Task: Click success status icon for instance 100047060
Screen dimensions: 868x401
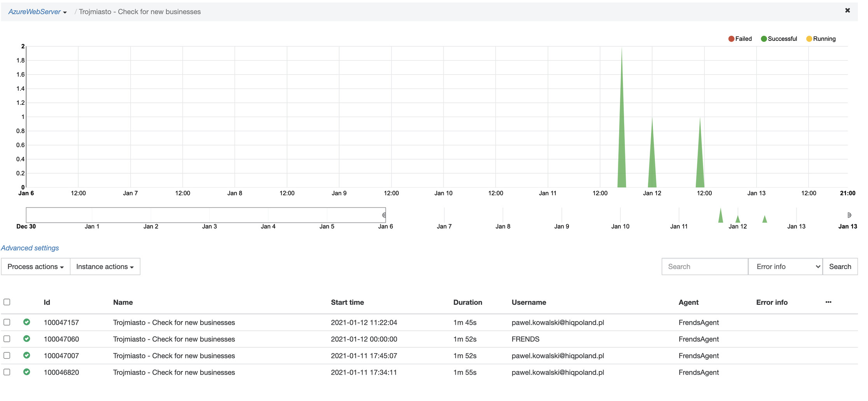Action: click(x=26, y=339)
